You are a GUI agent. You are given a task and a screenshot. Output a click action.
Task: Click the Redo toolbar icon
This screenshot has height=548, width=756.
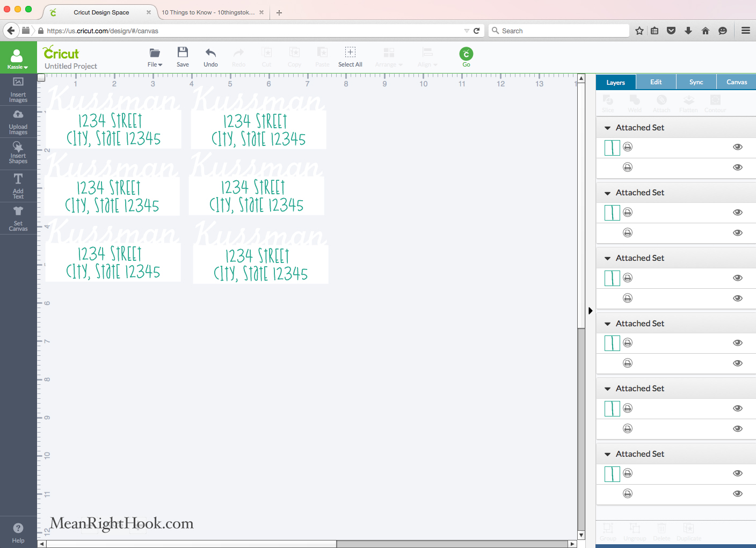[238, 57]
